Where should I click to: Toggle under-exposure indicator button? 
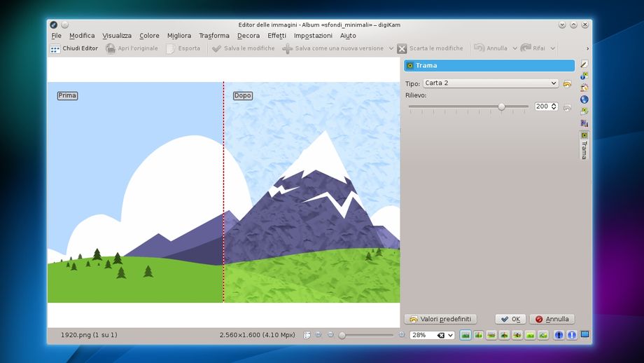559,335
